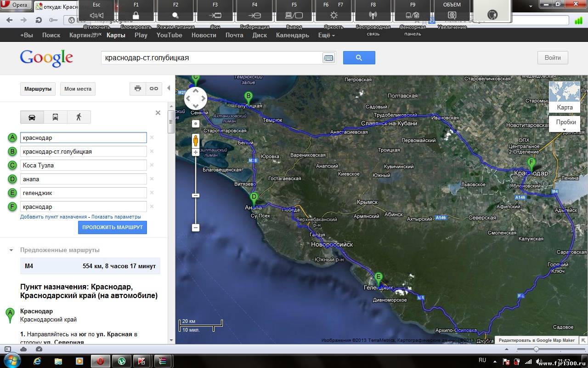Click map marker F at Краснодар

click(531, 165)
